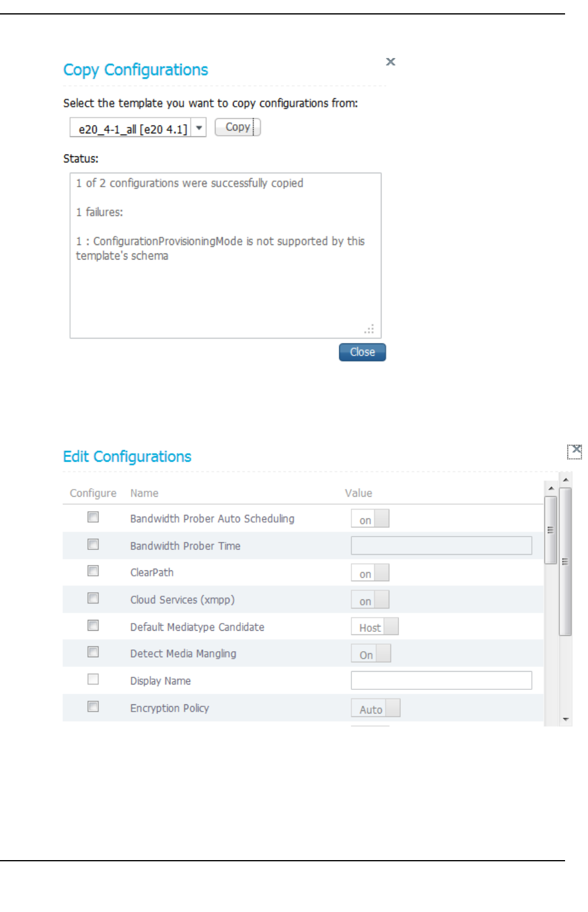Click the Display Name text field
The height and width of the screenshot is (912, 588).
[x=441, y=680]
